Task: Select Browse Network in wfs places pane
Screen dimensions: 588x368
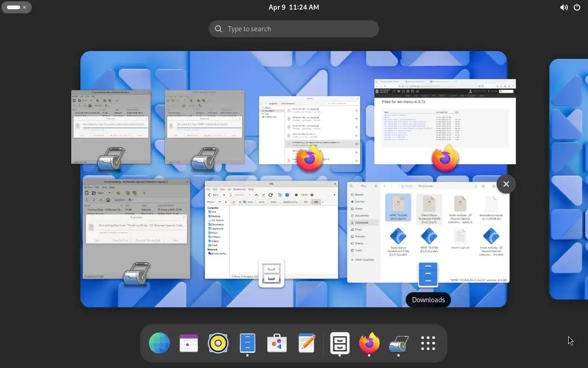Action: [x=218, y=253]
